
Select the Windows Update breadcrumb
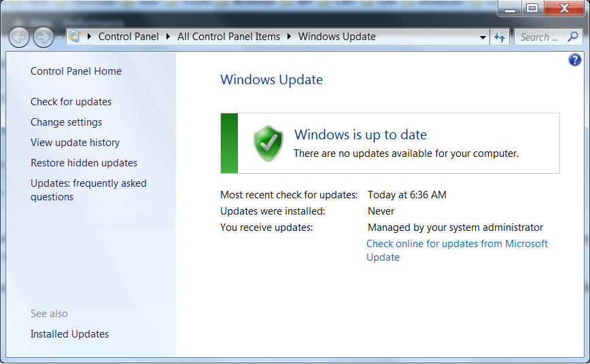(336, 37)
